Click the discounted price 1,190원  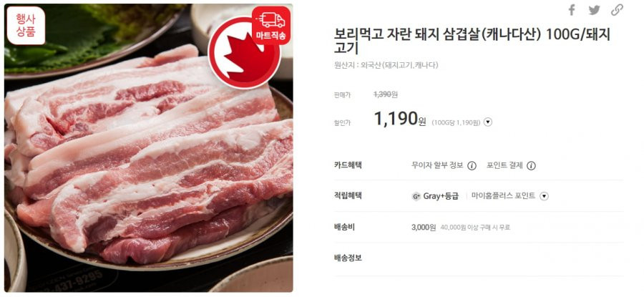pos(400,119)
